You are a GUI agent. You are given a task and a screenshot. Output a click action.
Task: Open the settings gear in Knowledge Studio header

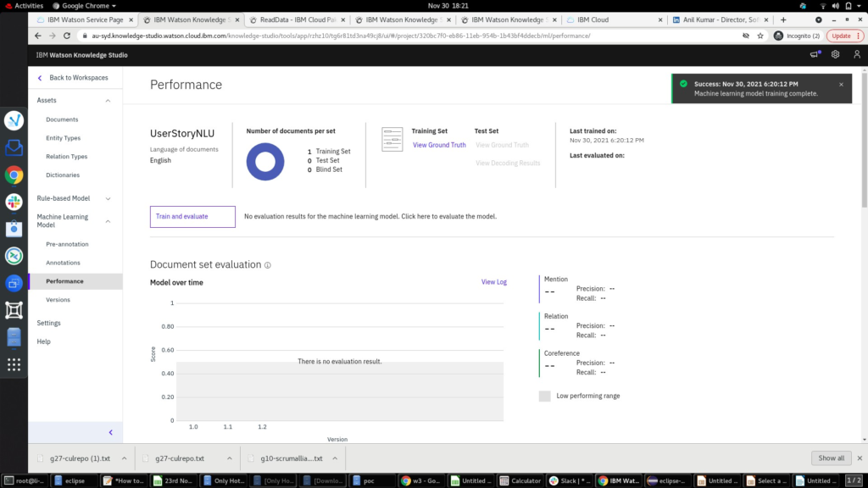835,54
